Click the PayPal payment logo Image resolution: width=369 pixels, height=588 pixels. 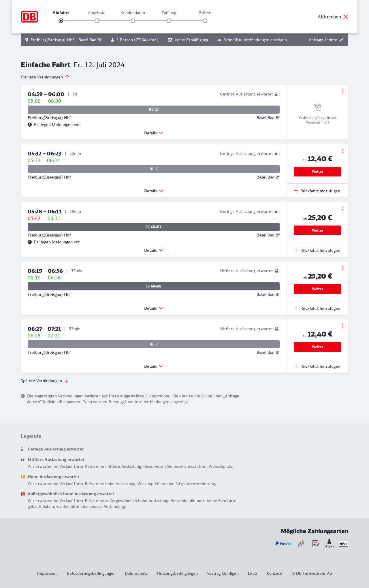[x=283, y=544]
